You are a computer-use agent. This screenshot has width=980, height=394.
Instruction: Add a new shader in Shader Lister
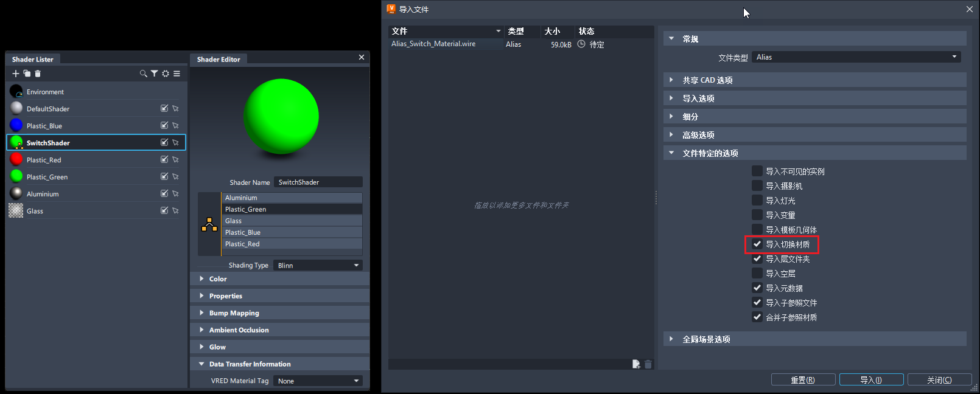[16, 74]
